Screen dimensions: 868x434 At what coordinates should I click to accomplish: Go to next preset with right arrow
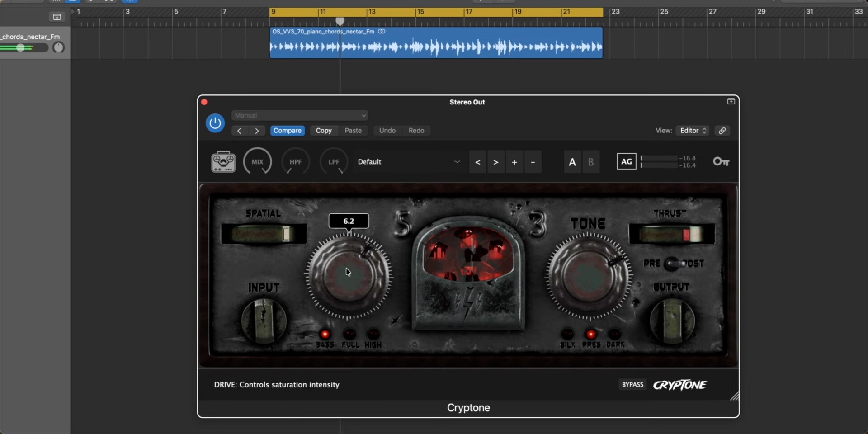click(x=495, y=162)
